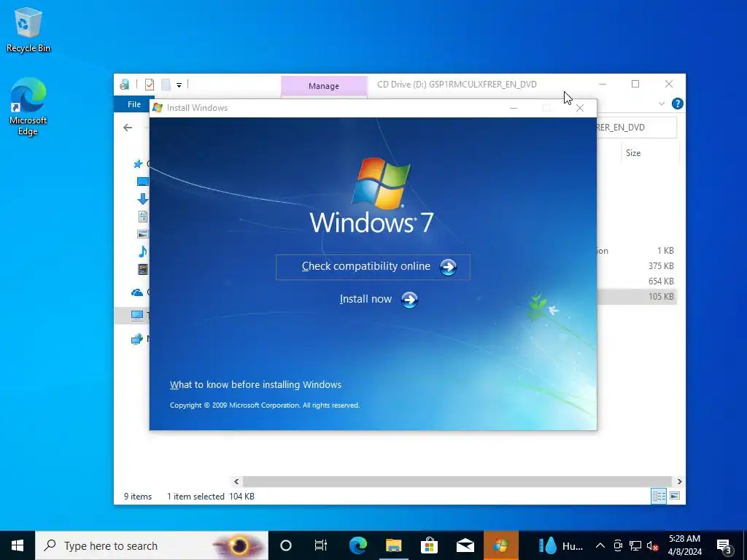Viewport: 747px width, 560px height.
Task: Click the New folder quick access icon
Action: (166, 85)
